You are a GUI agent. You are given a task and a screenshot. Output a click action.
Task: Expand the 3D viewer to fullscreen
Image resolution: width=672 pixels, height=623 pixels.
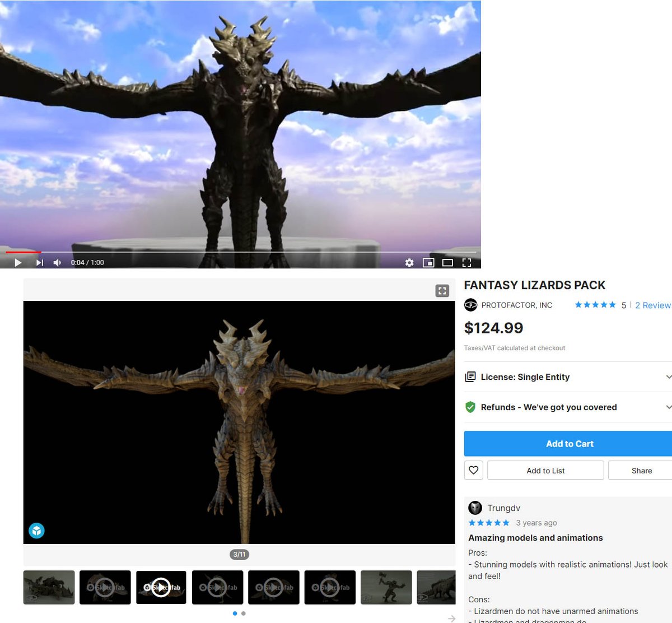[x=442, y=291]
